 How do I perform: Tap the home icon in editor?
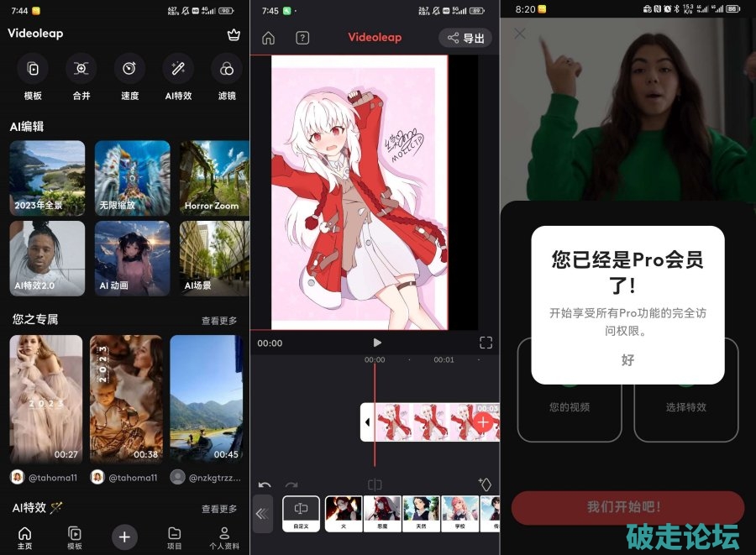[x=268, y=38]
